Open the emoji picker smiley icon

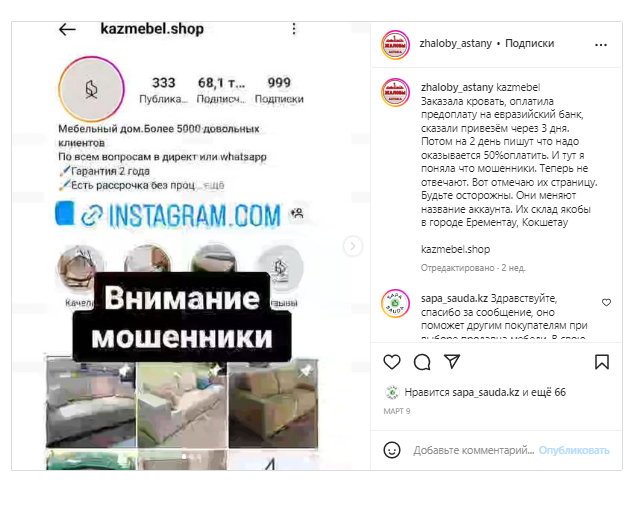click(392, 450)
